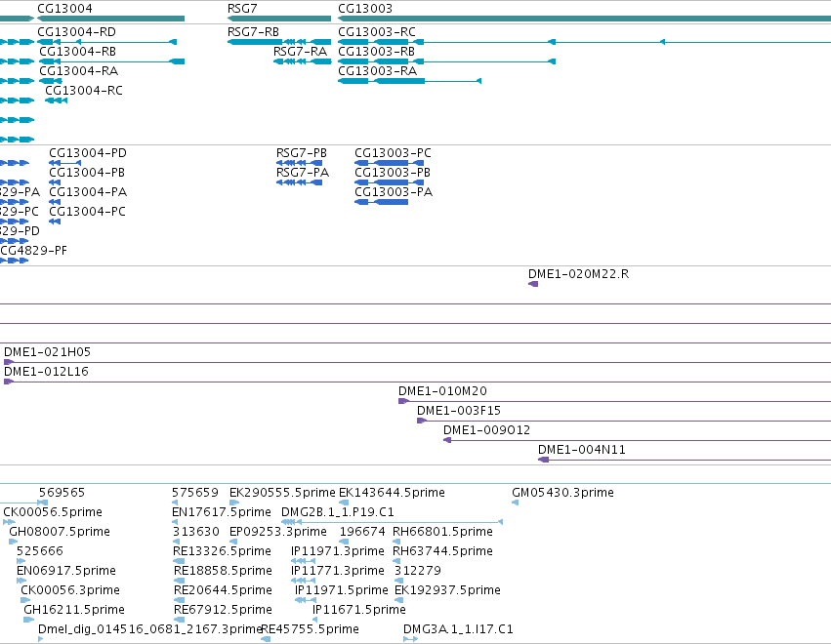Select protein CG13003-PC
The image size is (831, 644).
coord(393,153)
